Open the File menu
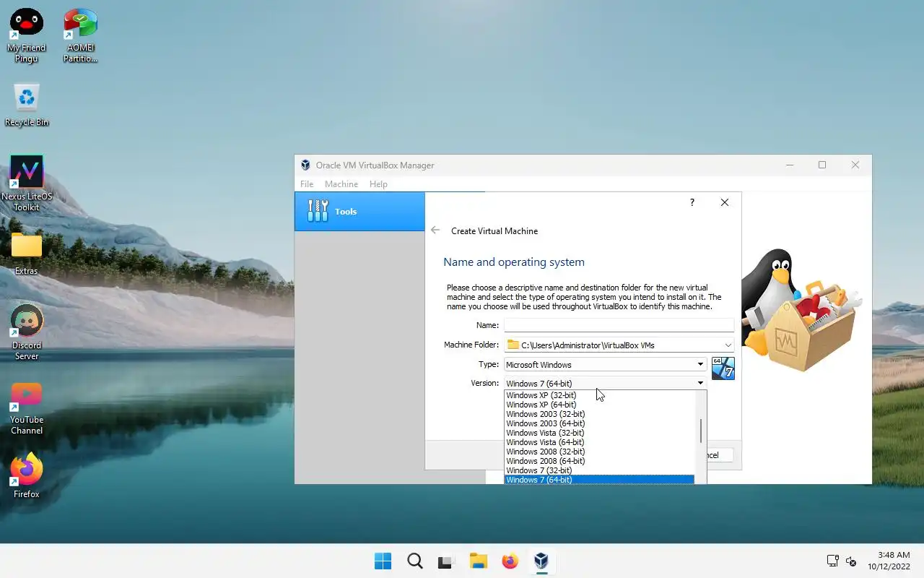924x578 pixels. pos(307,184)
